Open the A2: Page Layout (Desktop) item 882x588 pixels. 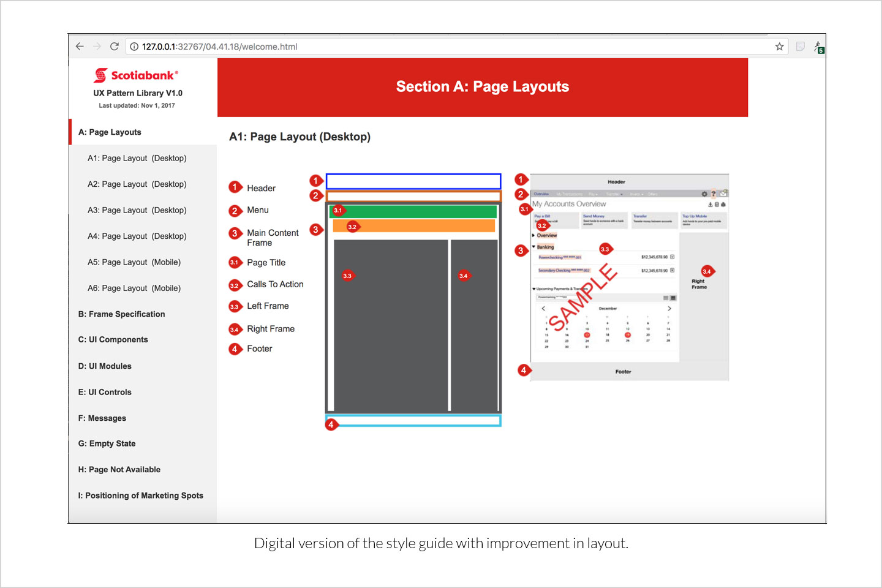click(x=137, y=184)
